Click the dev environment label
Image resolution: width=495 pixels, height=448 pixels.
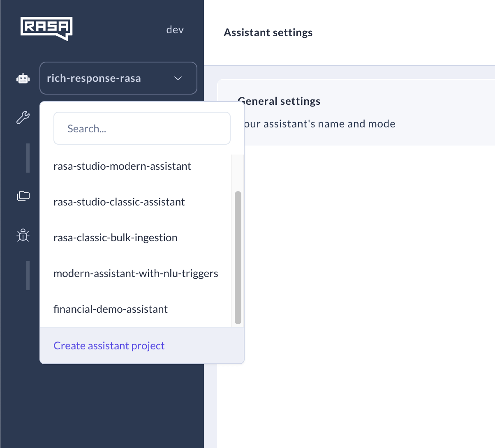point(175,30)
